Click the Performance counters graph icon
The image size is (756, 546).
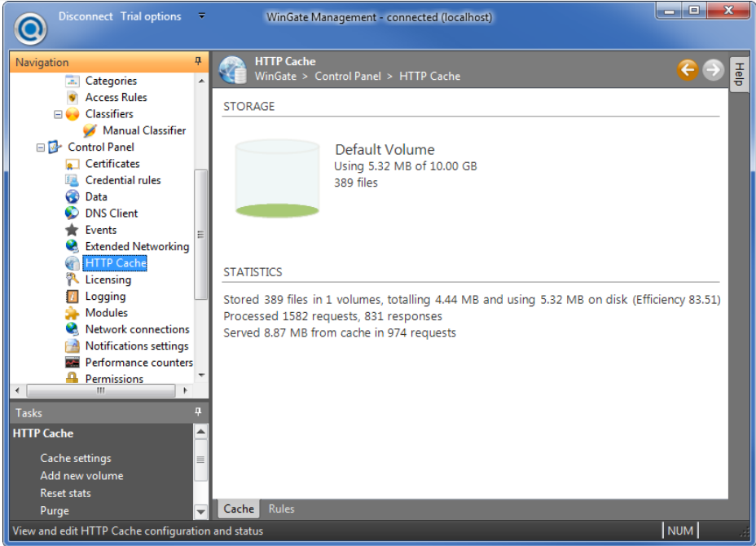[x=73, y=362]
